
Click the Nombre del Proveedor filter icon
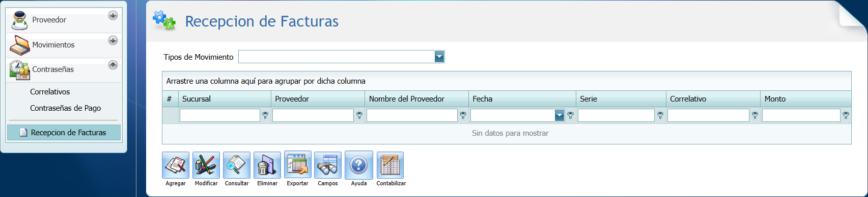[463, 116]
